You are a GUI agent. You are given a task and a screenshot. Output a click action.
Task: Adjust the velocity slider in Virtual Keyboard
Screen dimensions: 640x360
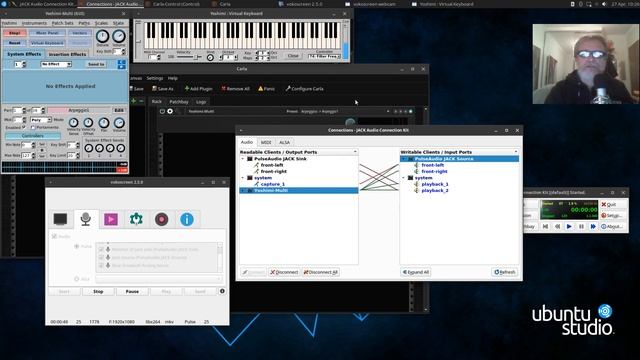pyautogui.click(x=189, y=57)
